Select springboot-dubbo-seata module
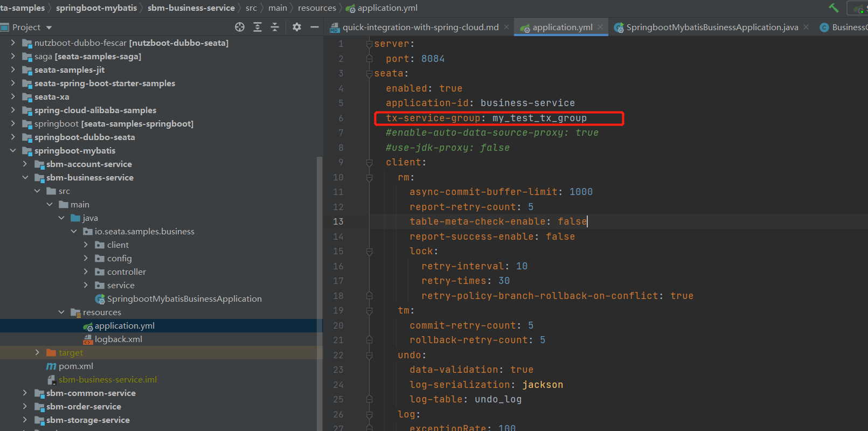The width and height of the screenshot is (868, 431). click(x=85, y=137)
